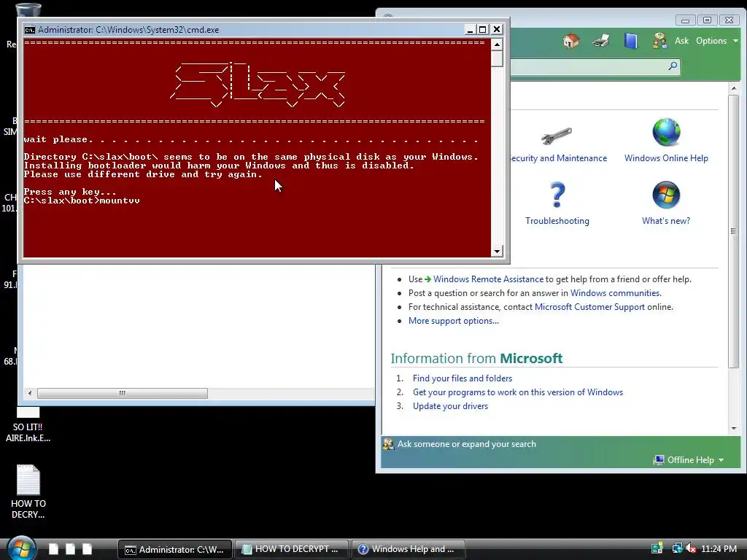The height and width of the screenshot is (560, 747).
Task: Open the Windows Online Help link
Action: 666,158
